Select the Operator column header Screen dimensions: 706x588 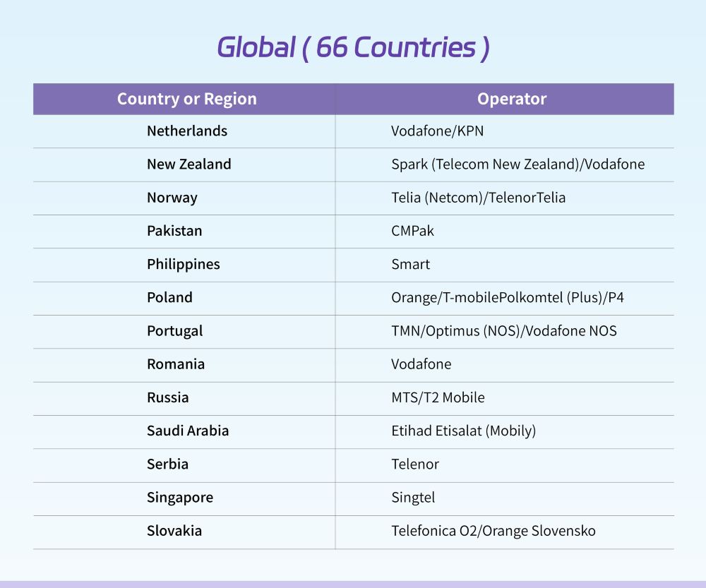pyautogui.click(x=512, y=99)
